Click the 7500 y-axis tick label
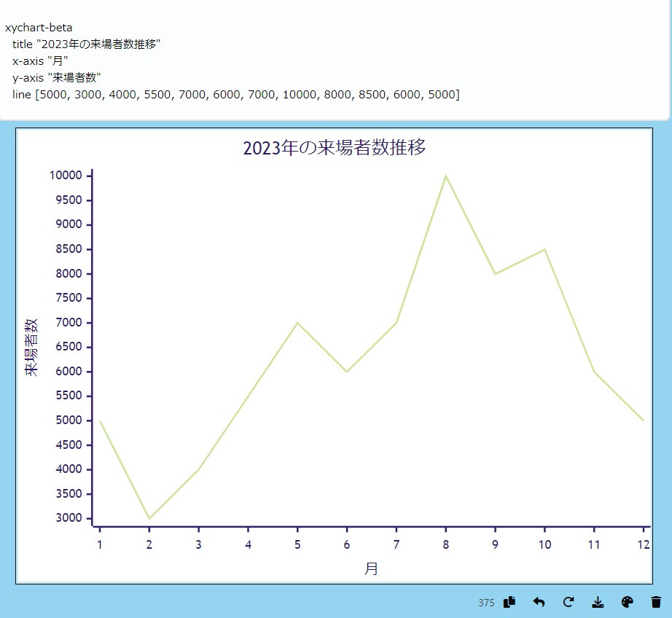The height and width of the screenshot is (618, 672). (x=69, y=298)
